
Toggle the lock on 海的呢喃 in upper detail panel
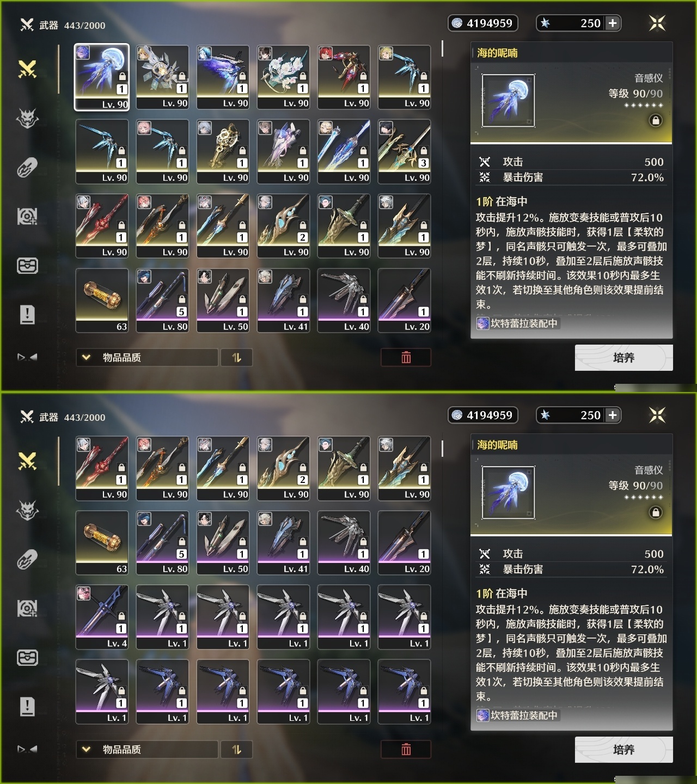656,120
